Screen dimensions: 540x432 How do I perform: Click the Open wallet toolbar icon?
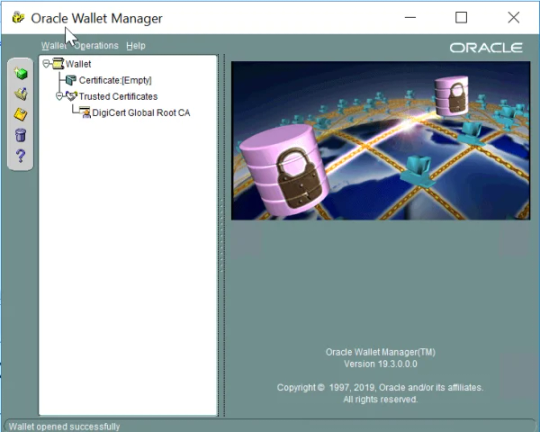point(21,94)
